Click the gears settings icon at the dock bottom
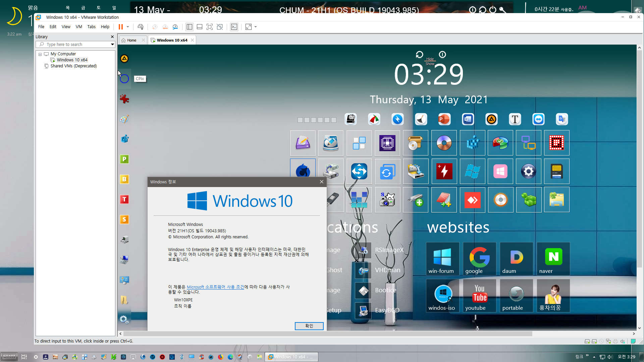 (124, 319)
